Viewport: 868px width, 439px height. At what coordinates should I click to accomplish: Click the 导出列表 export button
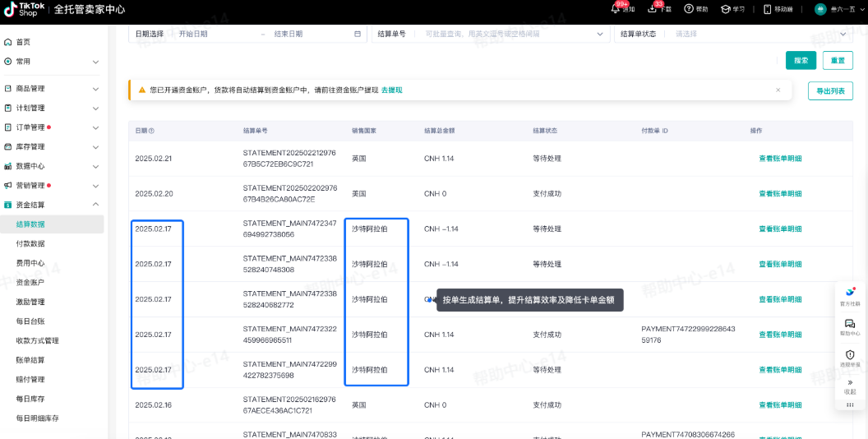(x=831, y=90)
